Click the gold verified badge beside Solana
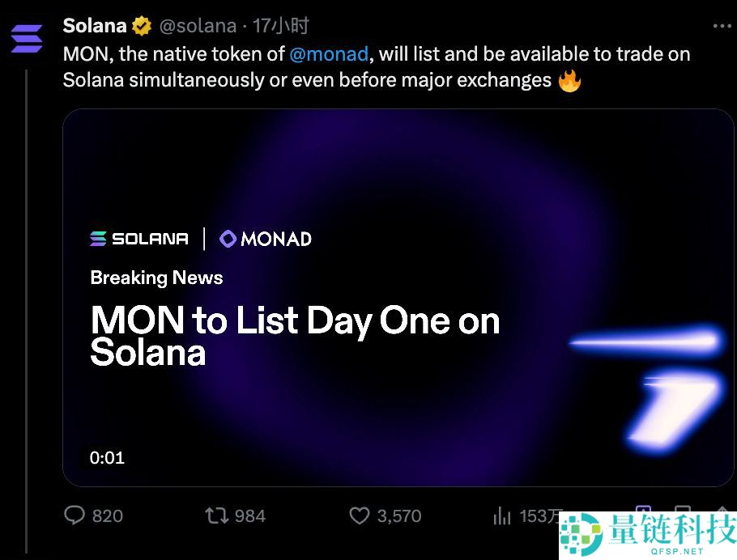This screenshot has height=560, width=737. pyautogui.click(x=140, y=25)
